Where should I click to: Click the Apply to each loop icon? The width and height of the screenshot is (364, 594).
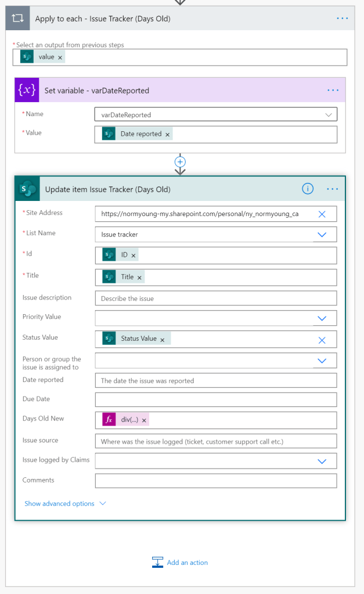click(x=18, y=19)
